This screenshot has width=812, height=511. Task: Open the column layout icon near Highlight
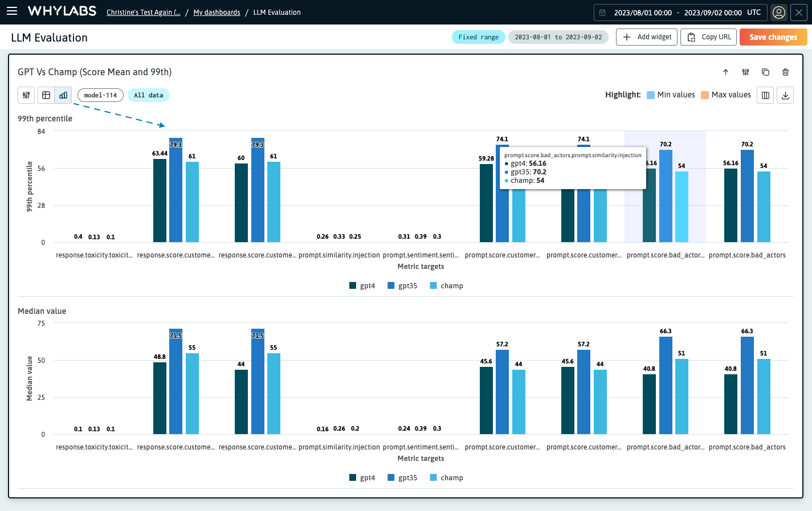[765, 95]
